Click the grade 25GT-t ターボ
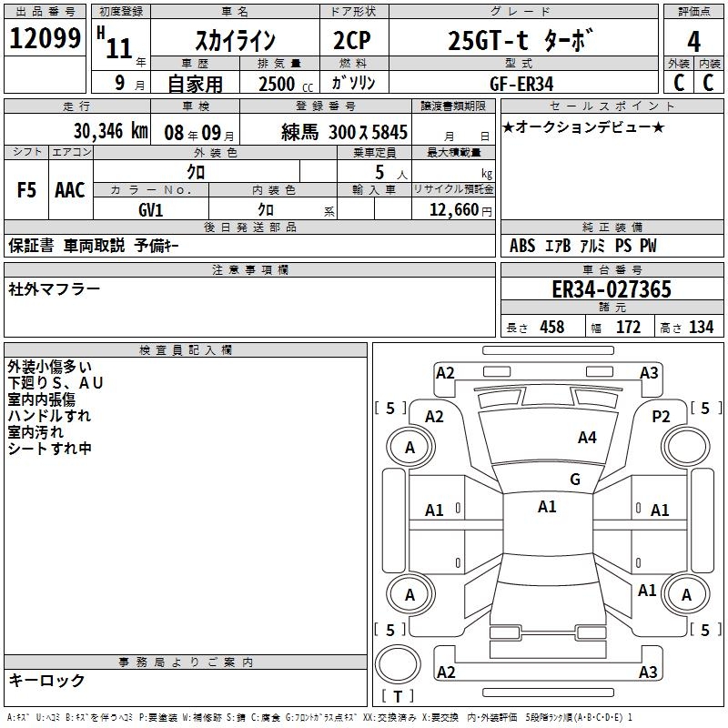Screen dimensions: 728x728 tap(521, 40)
